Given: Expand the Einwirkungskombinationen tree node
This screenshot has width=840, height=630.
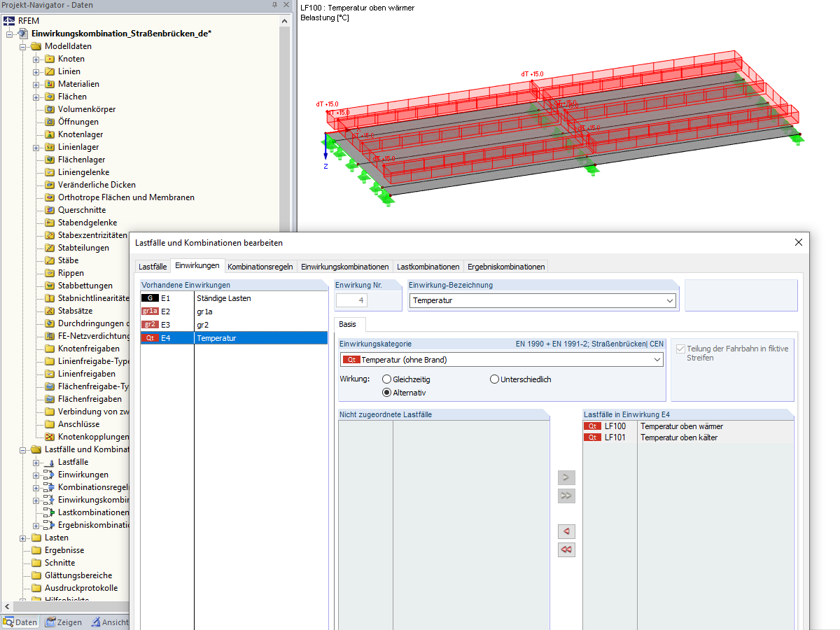Looking at the screenshot, I should click(36, 500).
